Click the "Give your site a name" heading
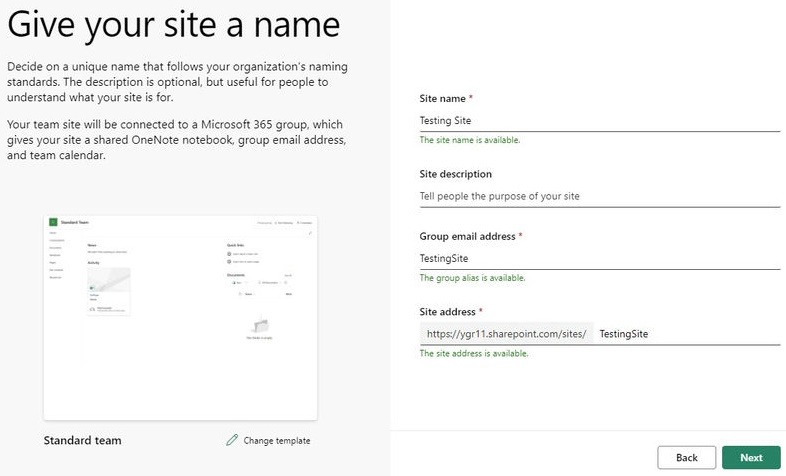The height and width of the screenshot is (476, 786). click(x=174, y=23)
